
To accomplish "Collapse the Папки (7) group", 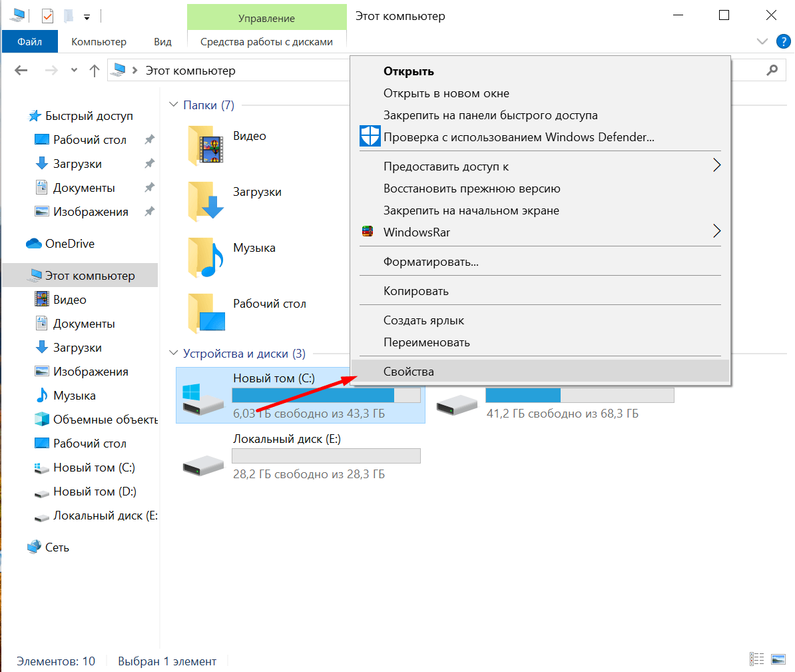I will coord(173,105).
